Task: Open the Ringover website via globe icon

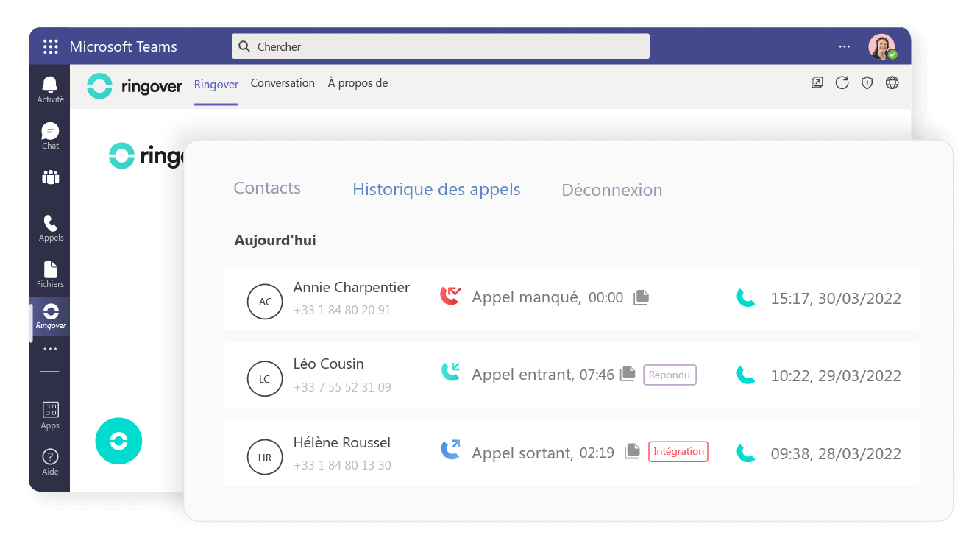Action: pos(892,82)
